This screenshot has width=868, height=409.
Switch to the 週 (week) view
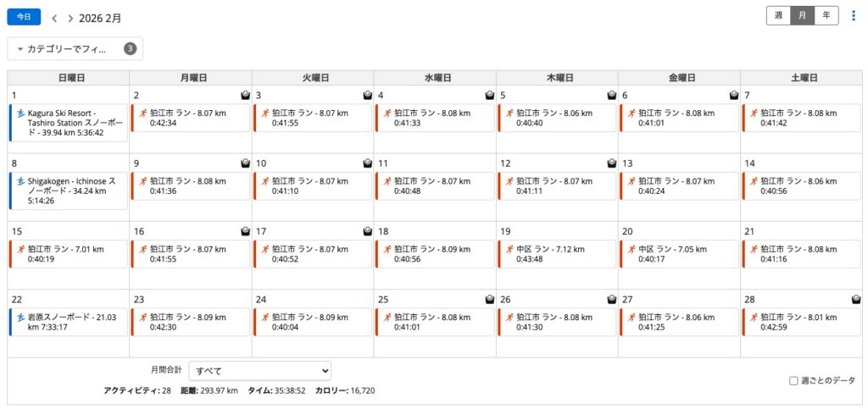(778, 16)
